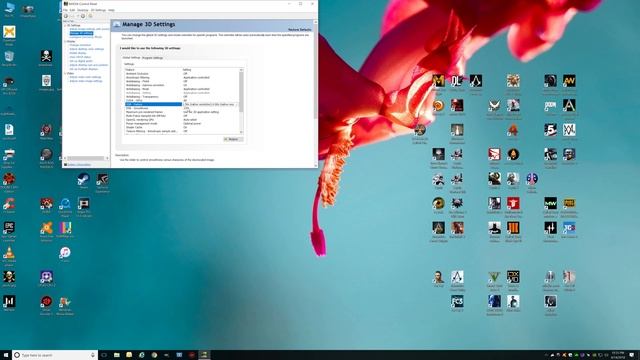Open the Recycle Bin desktop icon

coord(9,59)
